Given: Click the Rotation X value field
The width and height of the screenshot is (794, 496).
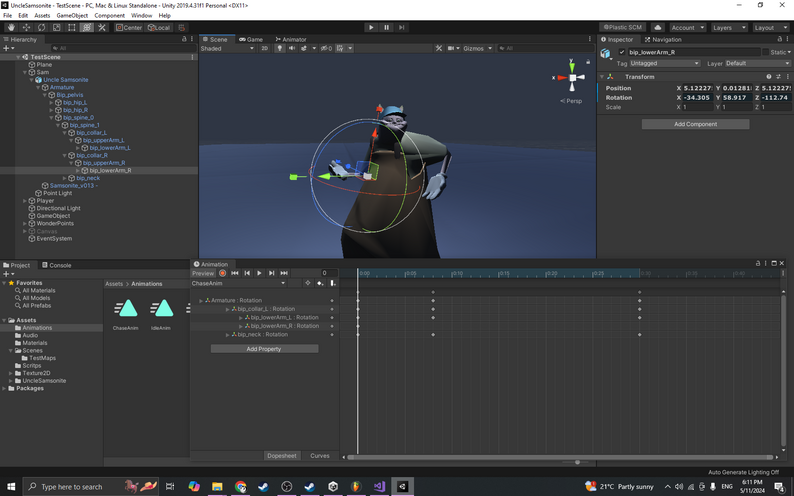Looking at the screenshot, I should click(x=698, y=98).
